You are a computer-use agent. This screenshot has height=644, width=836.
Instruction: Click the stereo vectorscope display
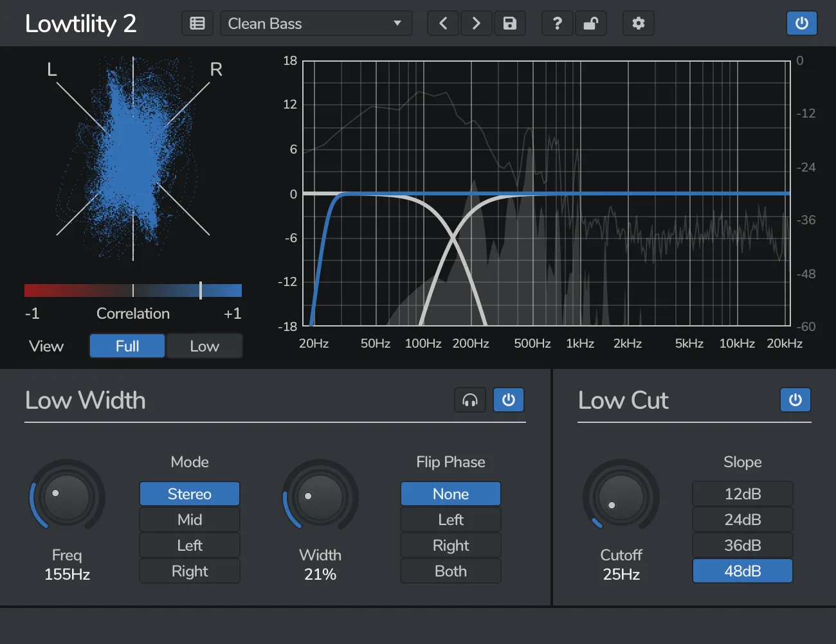[133, 159]
